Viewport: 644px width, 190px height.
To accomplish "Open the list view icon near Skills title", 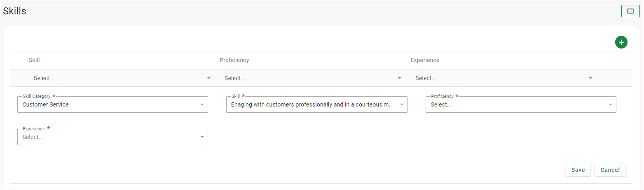I will tap(630, 11).
